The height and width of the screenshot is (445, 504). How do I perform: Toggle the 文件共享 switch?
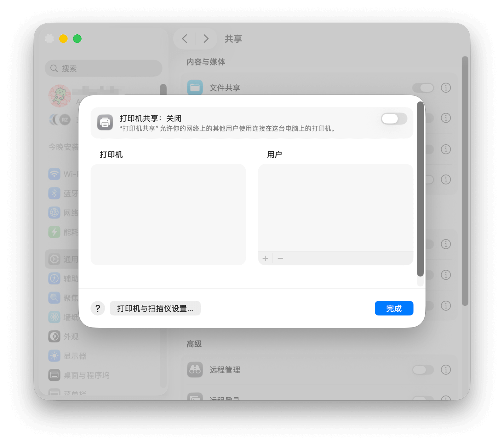click(423, 88)
